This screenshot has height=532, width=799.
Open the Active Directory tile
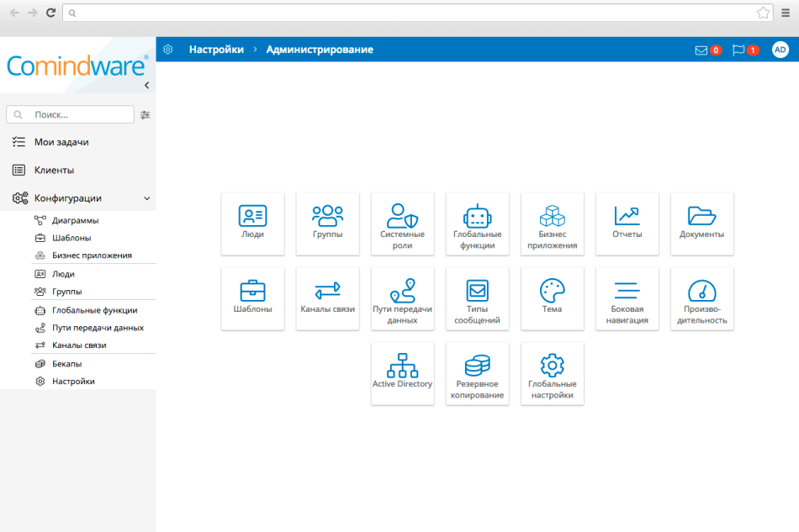[x=402, y=373]
